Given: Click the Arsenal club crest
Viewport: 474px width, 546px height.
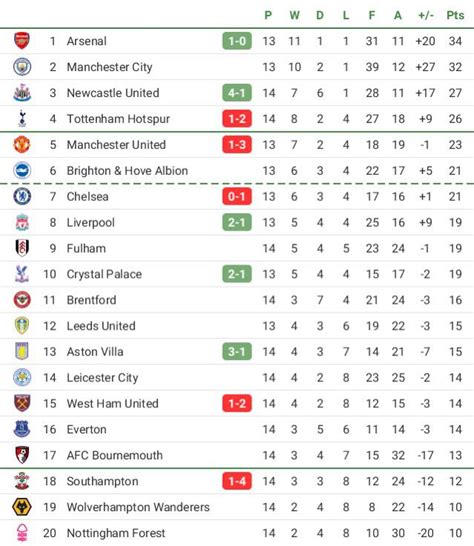Looking at the screenshot, I should 22,41.
